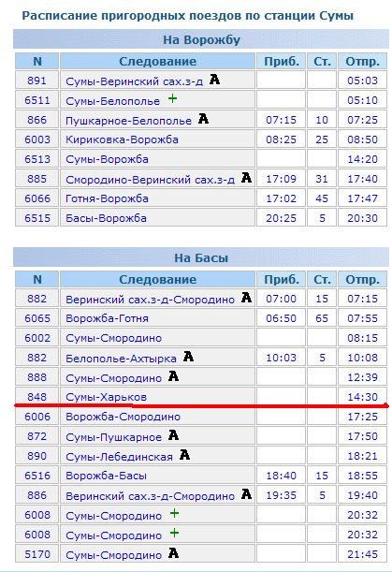Image resolution: width=392 pixels, height=572 pixels.
Task: Click the На Ворожбу section header
Action: coord(201,39)
